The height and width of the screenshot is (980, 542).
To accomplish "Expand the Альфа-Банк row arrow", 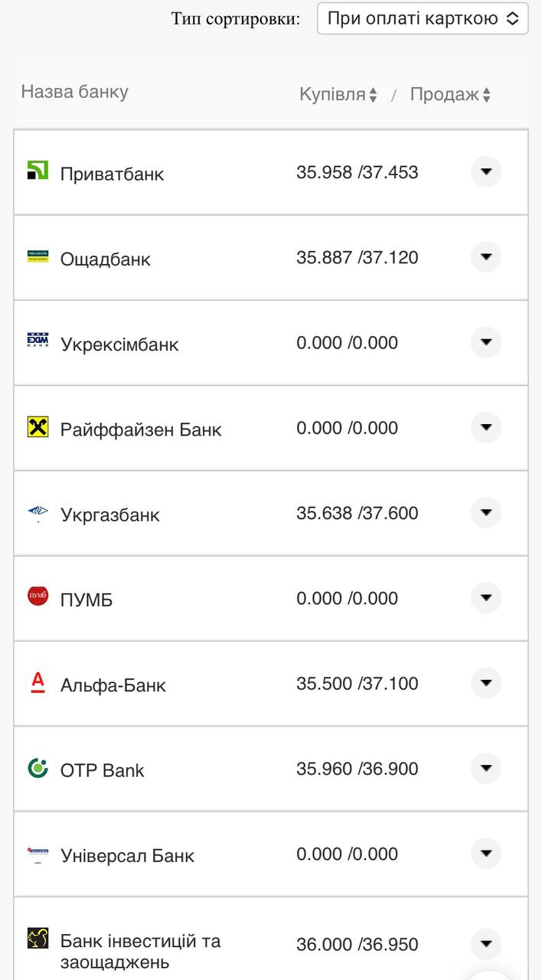I will tap(486, 683).
